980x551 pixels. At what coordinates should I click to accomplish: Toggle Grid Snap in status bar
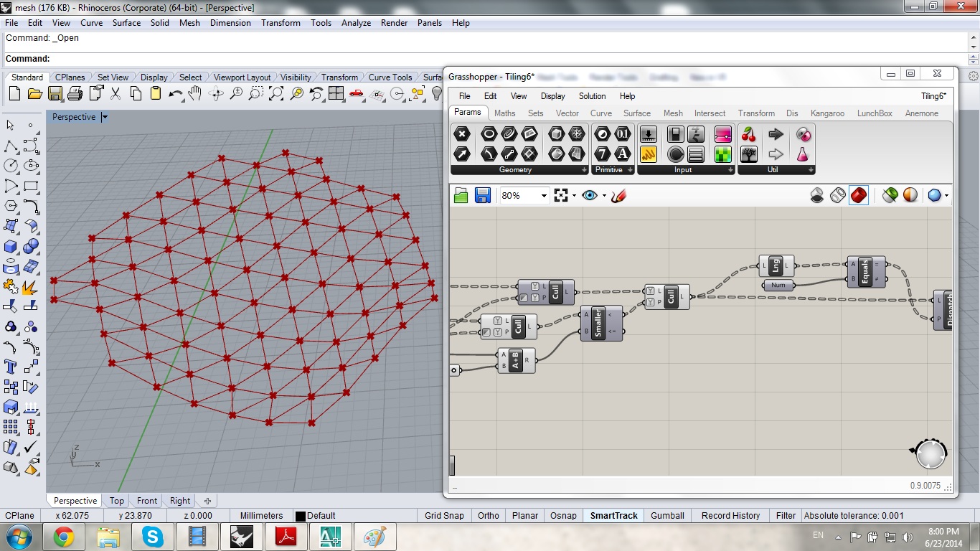pyautogui.click(x=444, y=515)
